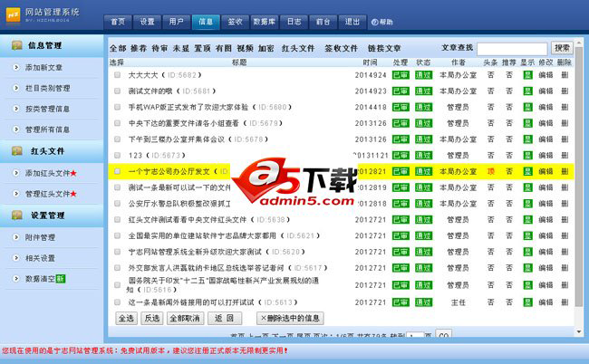Check the box for 公安厅水警总队 article
This screenshot has width=589, height=364.
[117, 204]
